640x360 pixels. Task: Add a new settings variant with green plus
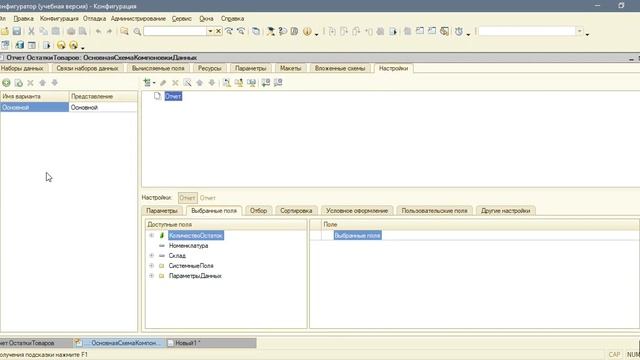pos(6,83)
